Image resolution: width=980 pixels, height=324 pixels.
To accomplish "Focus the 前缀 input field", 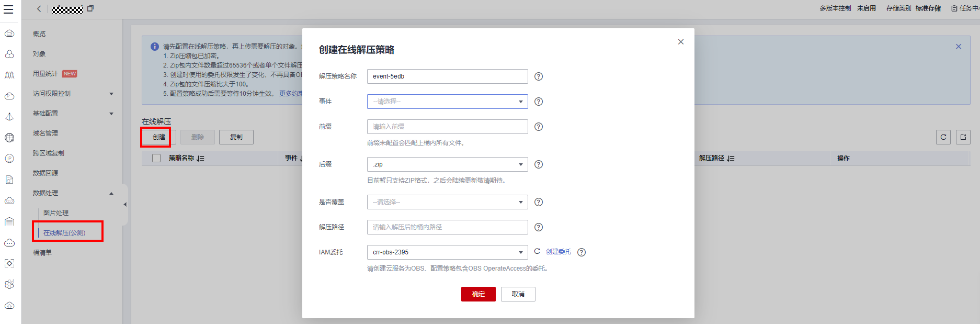I will coord(448,127).
